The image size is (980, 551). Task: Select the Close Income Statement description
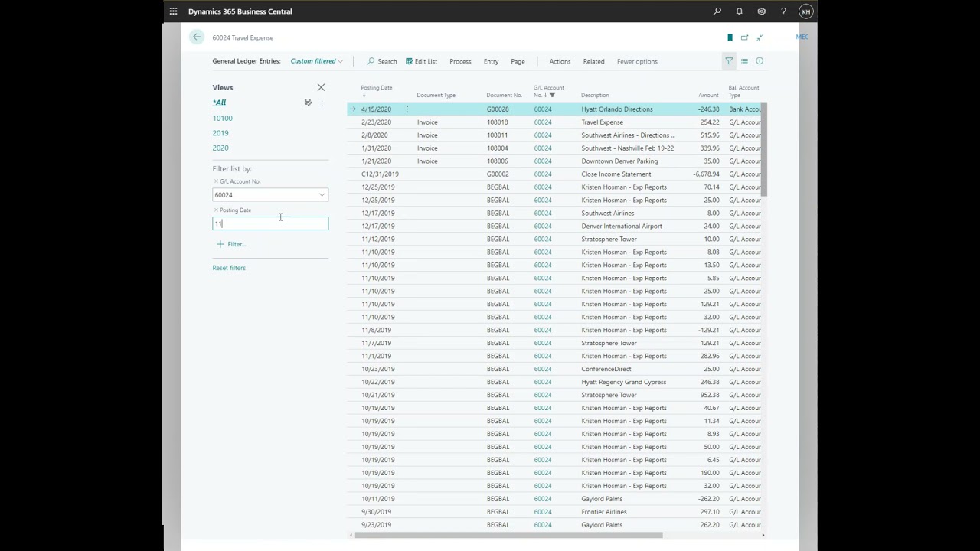click(x=616, y=174)
